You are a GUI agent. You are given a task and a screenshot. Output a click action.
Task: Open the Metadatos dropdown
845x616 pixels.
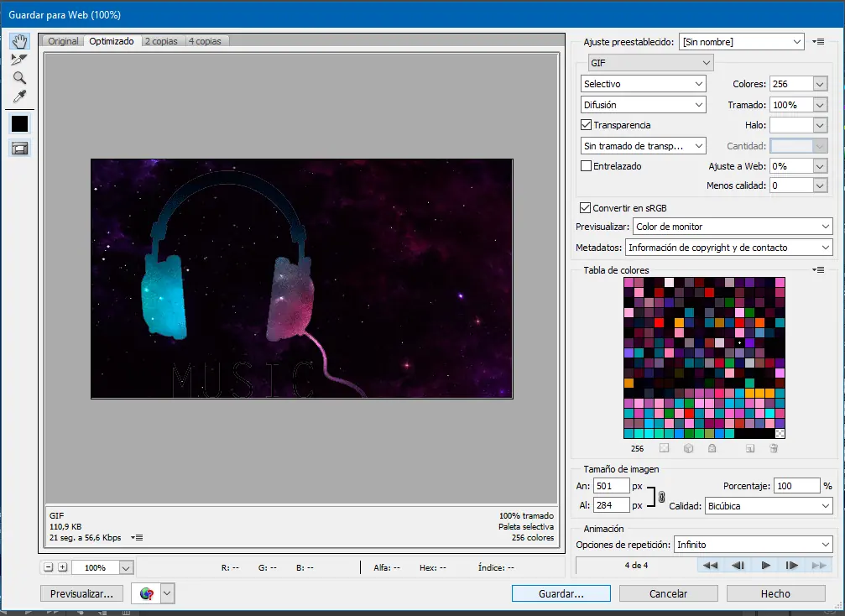(729, 248)
